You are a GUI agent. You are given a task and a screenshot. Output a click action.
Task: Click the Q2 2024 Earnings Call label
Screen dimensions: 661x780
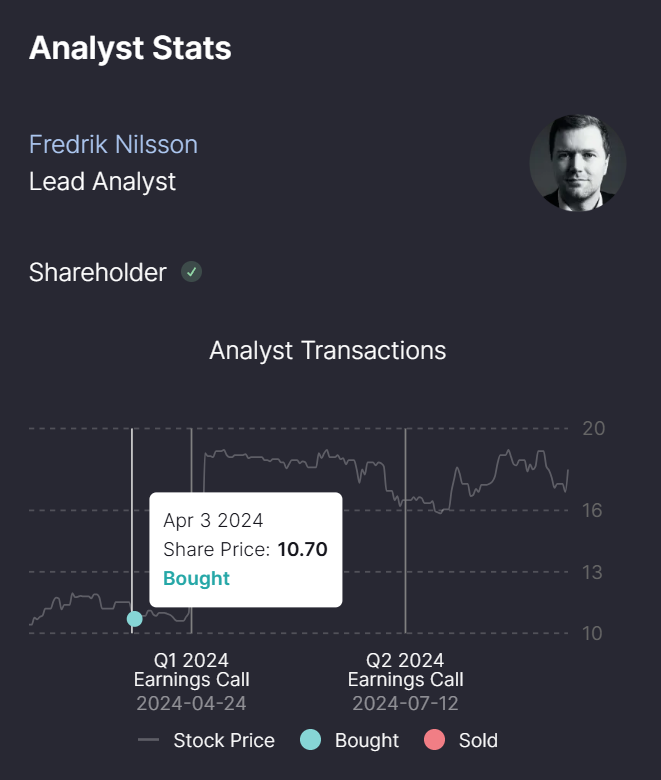[405, 670]
